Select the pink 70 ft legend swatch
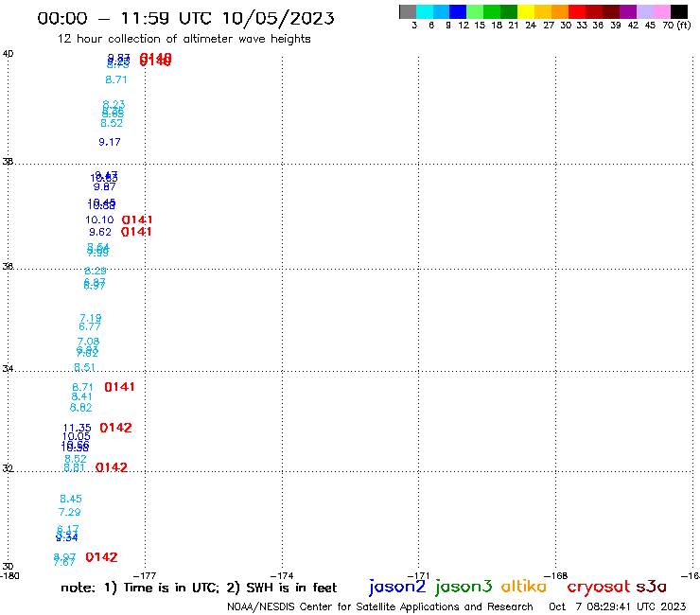700x615 pixels. pos(661,11)
